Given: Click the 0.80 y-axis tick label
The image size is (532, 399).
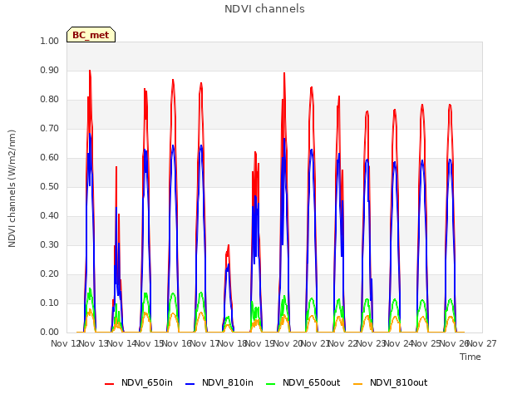Looking at the screenshot, I should (50, 100).
